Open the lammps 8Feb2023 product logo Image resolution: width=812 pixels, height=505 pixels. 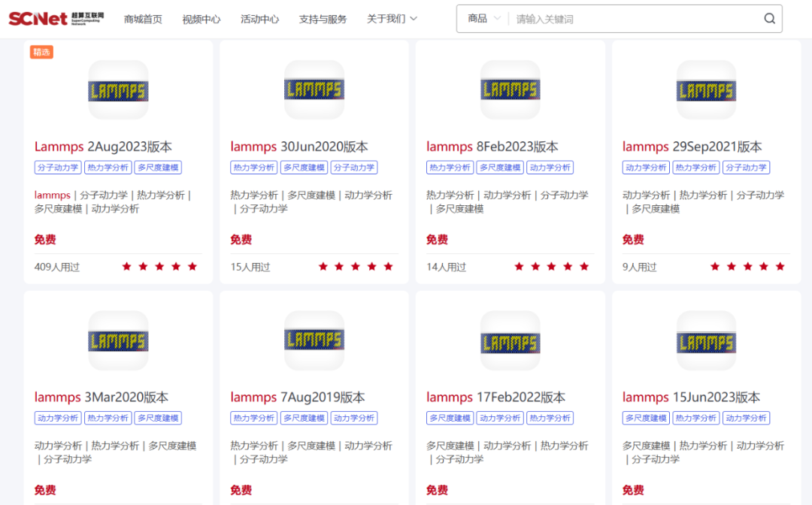point(511,90)
